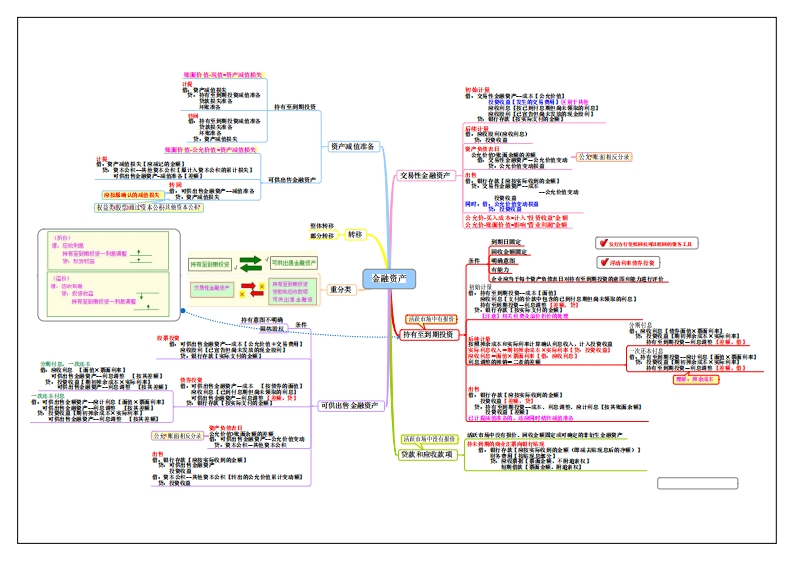This screenshot has height=561, width=793.
Task: Click the red double-arrow reclassification icon
Action: click(x=251, y=289)
